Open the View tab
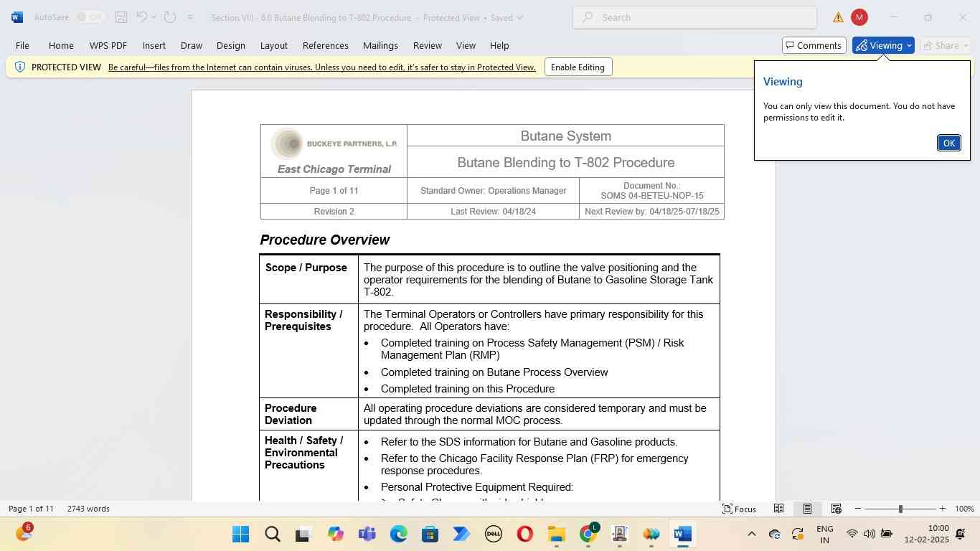Image resolution: width=980 pixels, height=551 pixels. coord(466,45)
